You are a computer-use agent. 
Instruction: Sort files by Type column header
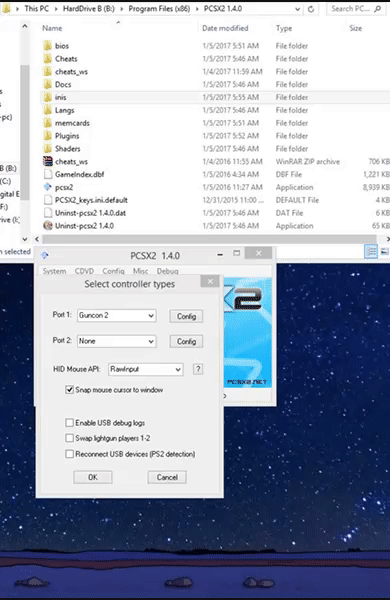(284, 28)
